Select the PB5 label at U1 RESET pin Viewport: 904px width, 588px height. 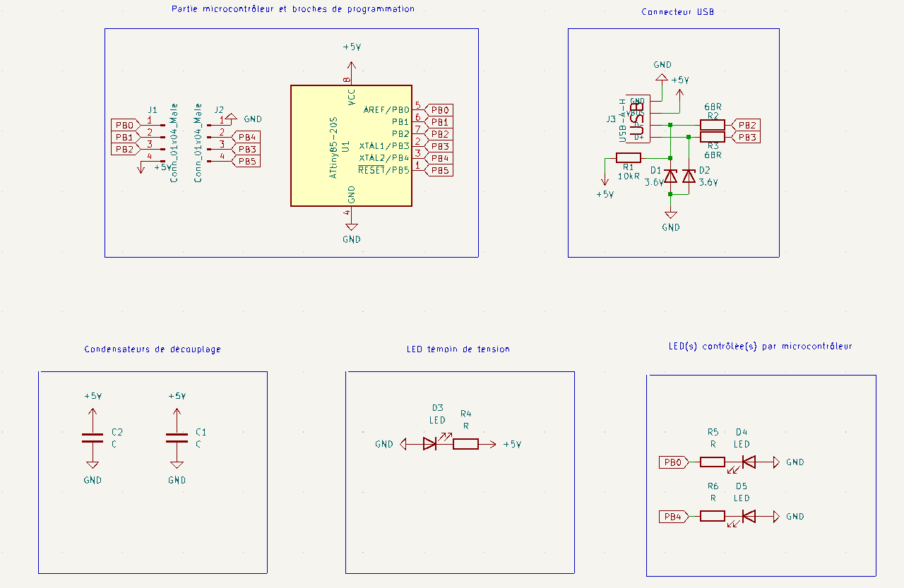pyautogui.click(x=439, y=170)
